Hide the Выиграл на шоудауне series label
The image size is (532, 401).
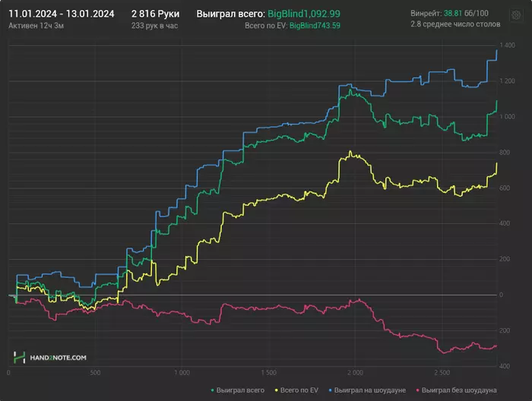[370, 390]
